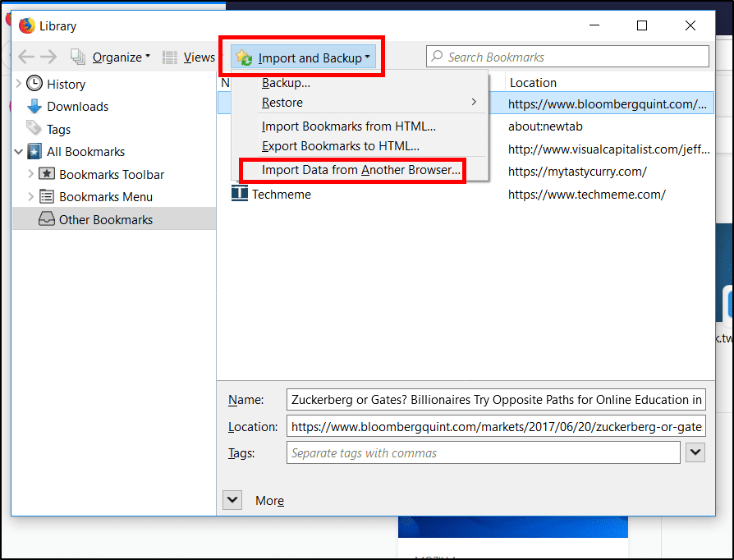Open the Import and Backup dropdown

tap(303, 57)
